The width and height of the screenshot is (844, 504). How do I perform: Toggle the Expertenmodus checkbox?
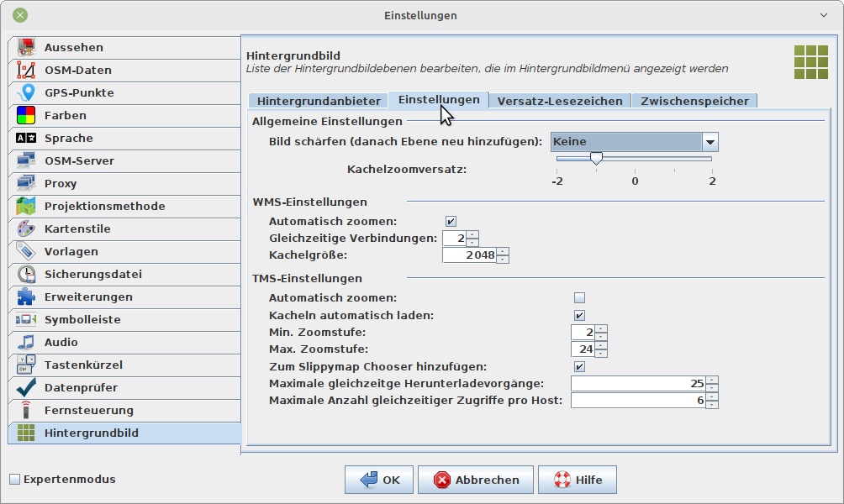(x=14, y=480)
